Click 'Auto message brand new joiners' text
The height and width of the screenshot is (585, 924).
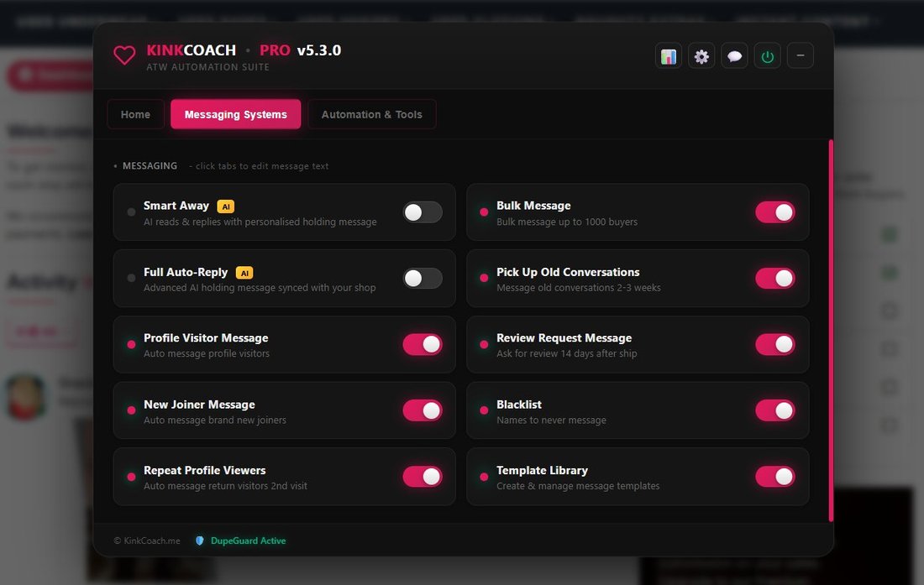(214, 420)
